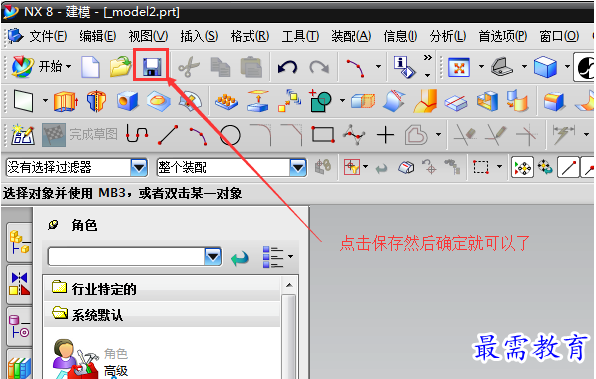This screenshot has height=379, width=596.
Task: Toggle the snap point enable icon
Action: [522, 168]
